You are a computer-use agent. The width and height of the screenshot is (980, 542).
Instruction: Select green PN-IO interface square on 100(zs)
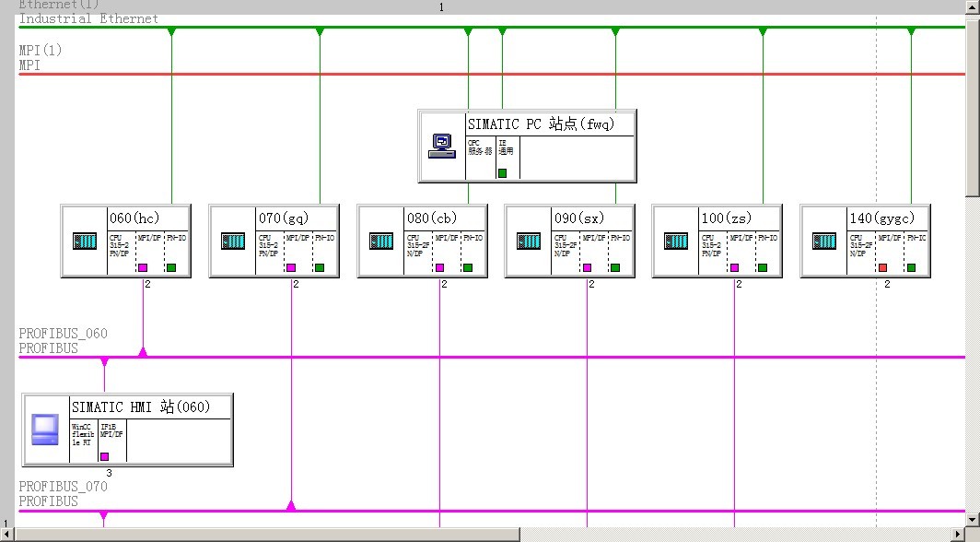pos(763,267)
